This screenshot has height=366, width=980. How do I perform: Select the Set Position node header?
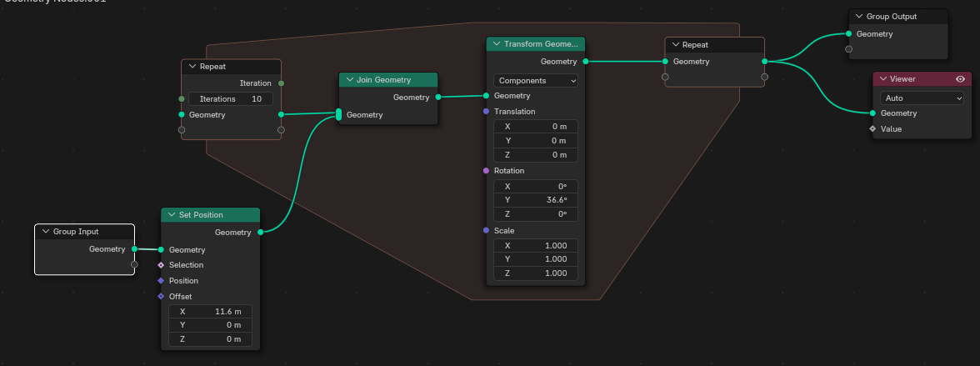pos(210,215)
